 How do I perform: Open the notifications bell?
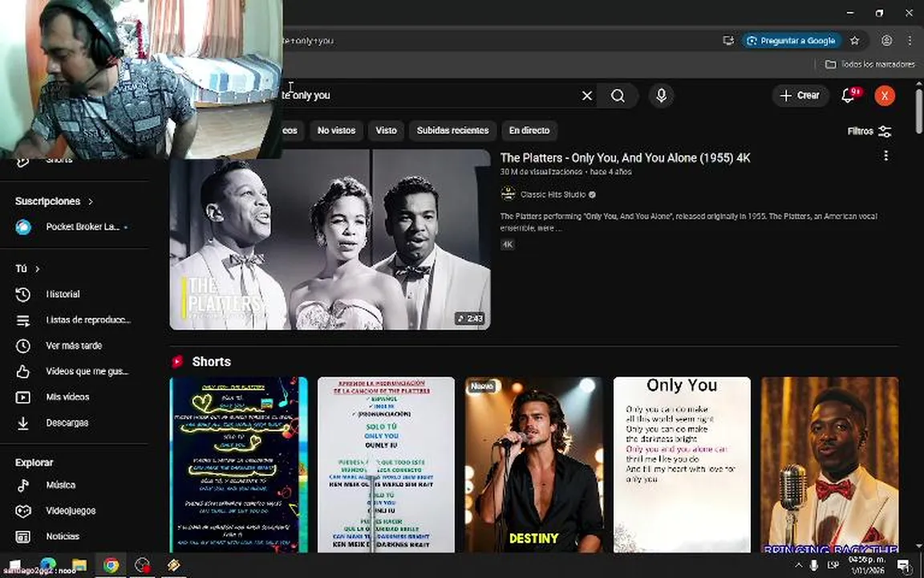[x=849, y=96]
